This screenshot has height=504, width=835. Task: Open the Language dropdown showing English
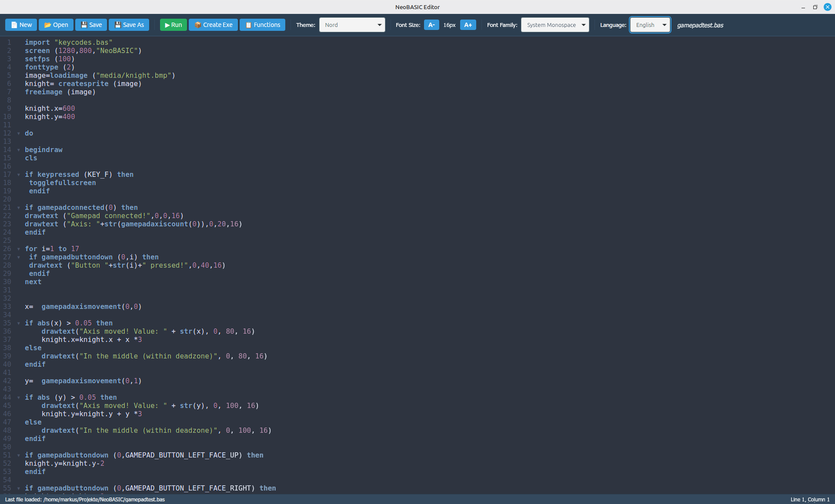click(x=650, y=25)
